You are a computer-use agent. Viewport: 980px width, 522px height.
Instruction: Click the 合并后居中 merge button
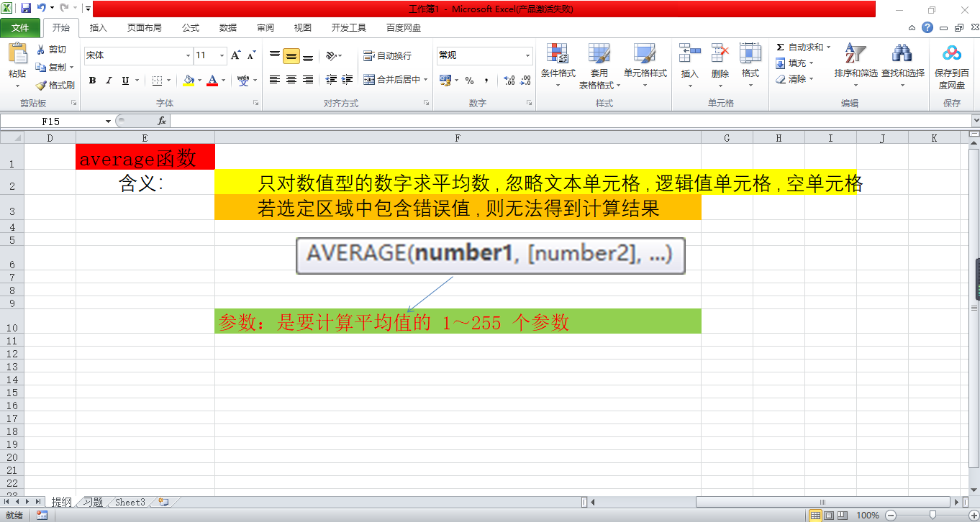pyautogui.click(x=391, y=80)
